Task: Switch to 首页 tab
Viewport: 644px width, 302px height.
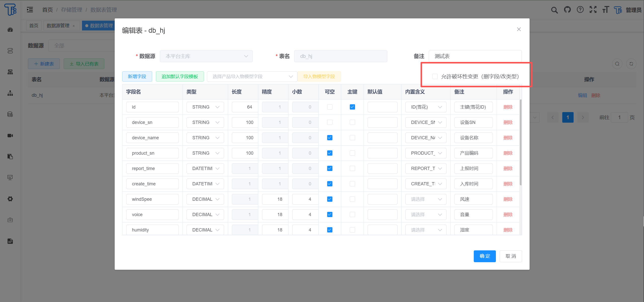Action: coord(34,26)
